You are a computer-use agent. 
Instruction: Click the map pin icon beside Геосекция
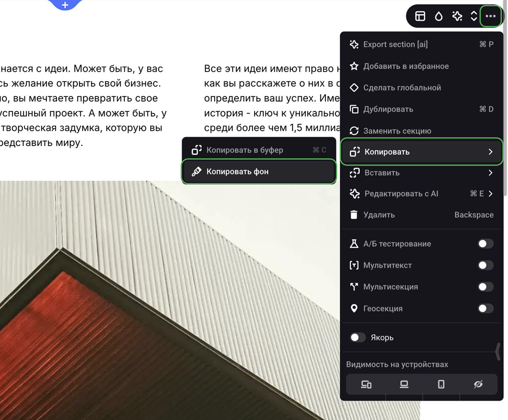tap(354, 308)
